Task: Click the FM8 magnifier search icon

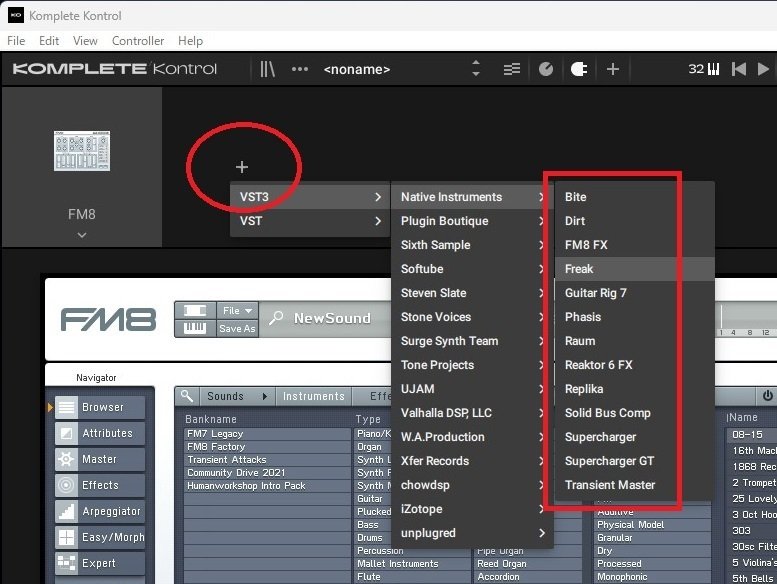Action: point(276,318)
